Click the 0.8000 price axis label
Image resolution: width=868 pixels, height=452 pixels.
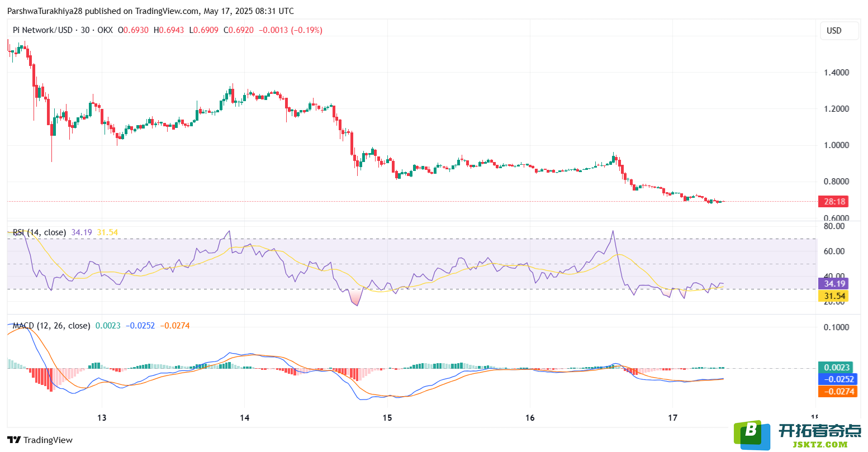click(837, 182)
